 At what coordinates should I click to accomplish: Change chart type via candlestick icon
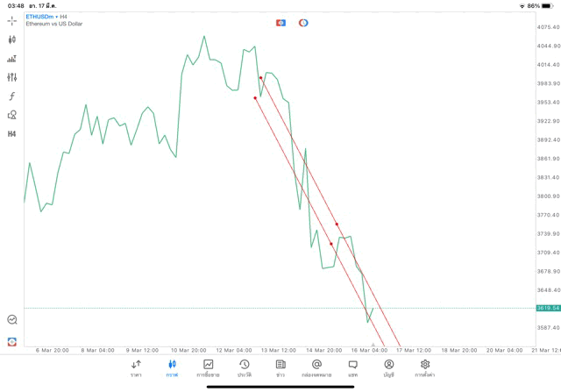(11, 39)
